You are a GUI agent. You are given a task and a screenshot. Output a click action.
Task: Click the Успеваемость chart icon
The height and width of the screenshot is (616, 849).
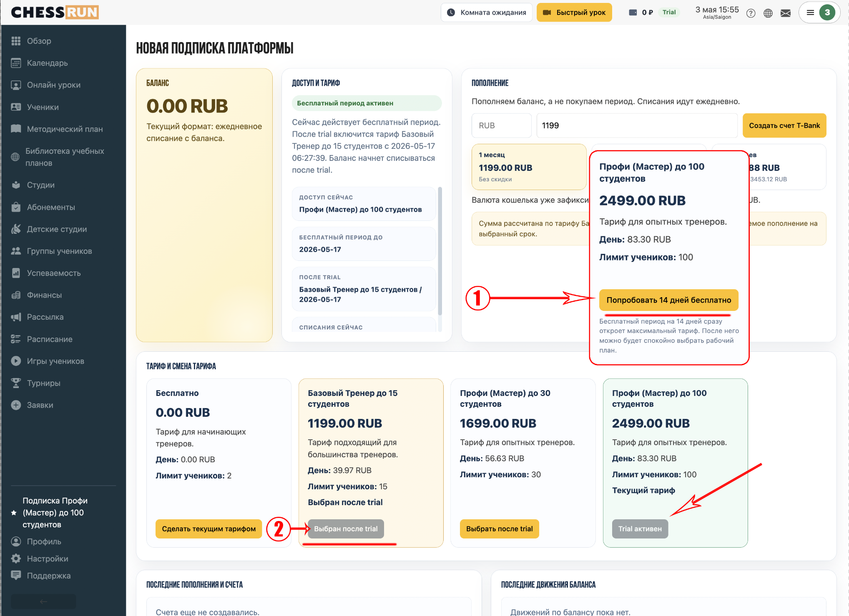point(16,273)
